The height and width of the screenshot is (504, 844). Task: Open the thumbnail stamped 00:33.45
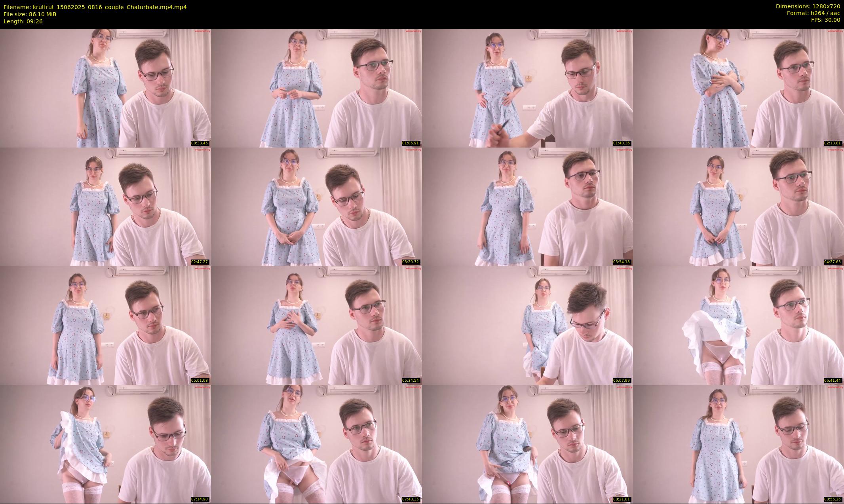(x=105, y=88)
